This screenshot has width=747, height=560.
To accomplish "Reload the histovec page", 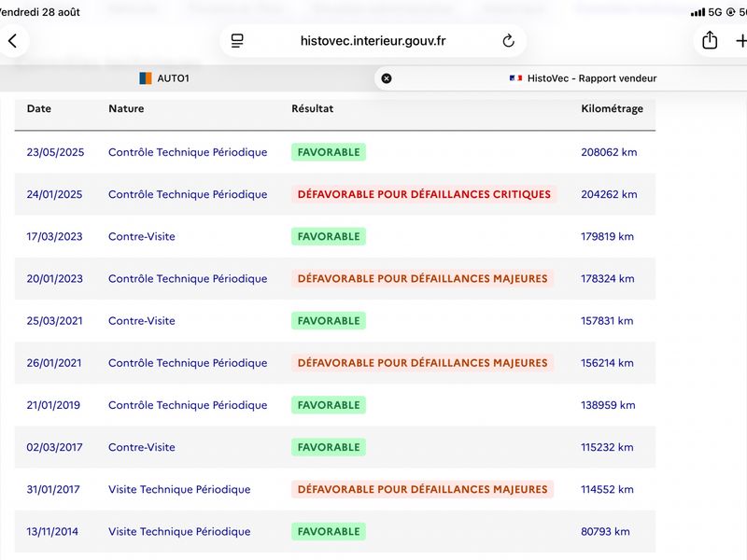I will tap(508, 41).
